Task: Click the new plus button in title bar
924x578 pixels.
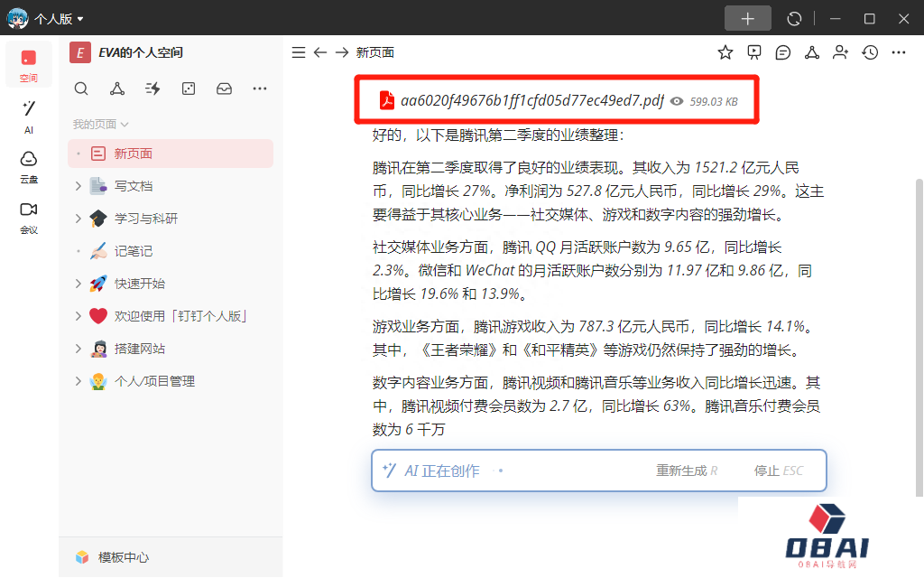Action: click(748, 18)
